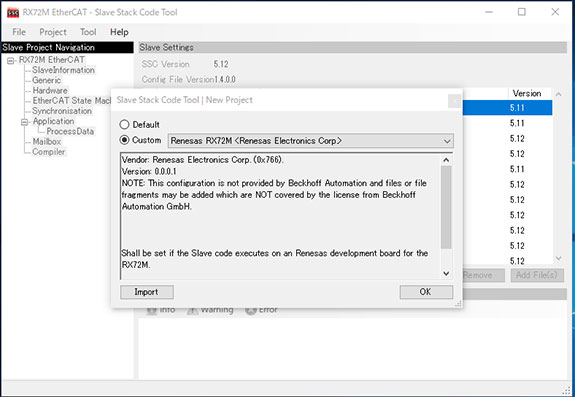
Task: Close the New Project dialog
Action: tap(454, 101)
